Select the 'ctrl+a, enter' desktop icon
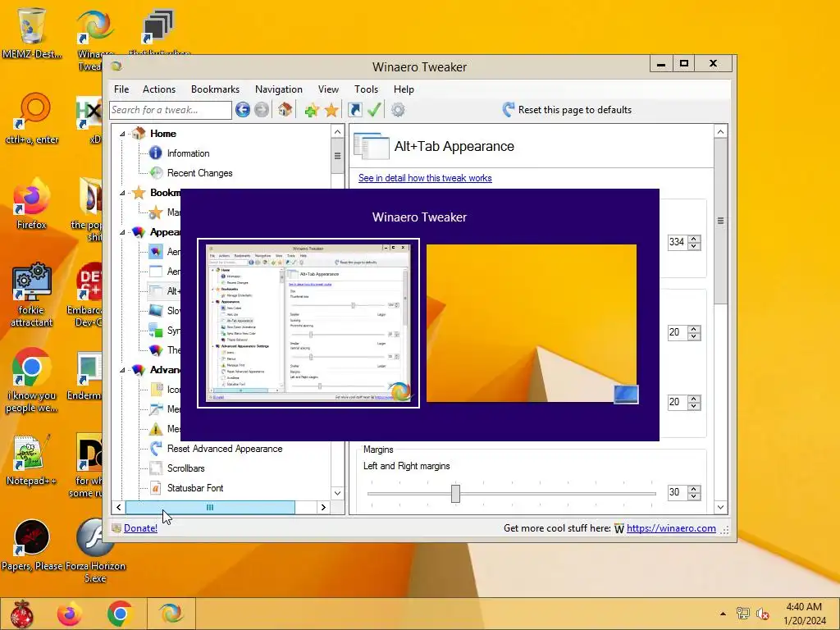 point(31,112)
